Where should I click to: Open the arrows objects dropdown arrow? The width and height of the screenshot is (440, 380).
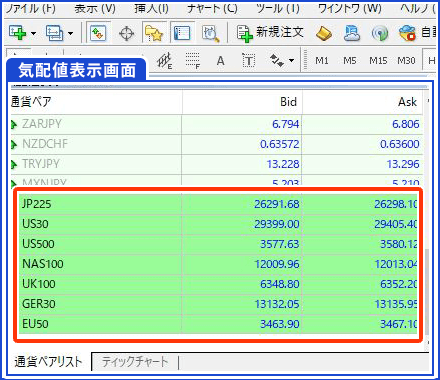click(x=291, y=61)
